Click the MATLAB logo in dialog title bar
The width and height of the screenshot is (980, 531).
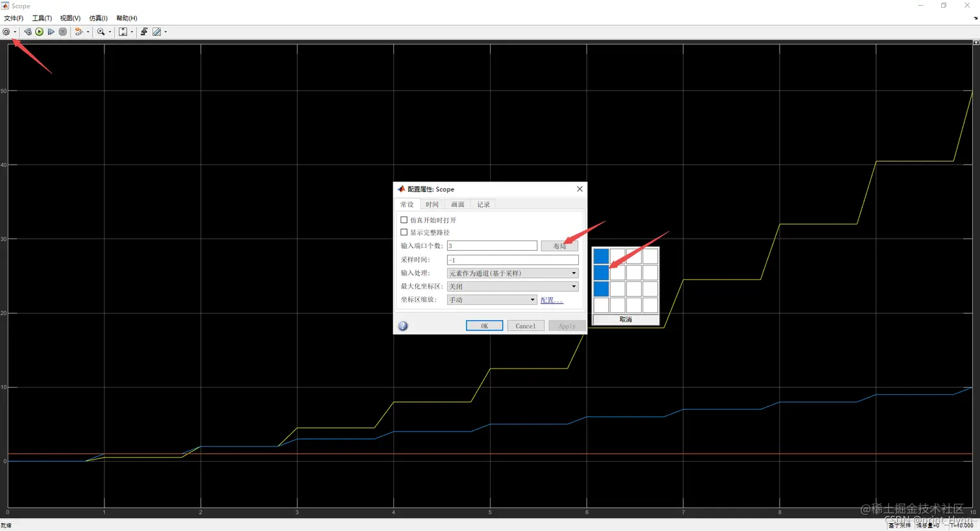pyautogui.click(x=401, y=189)
